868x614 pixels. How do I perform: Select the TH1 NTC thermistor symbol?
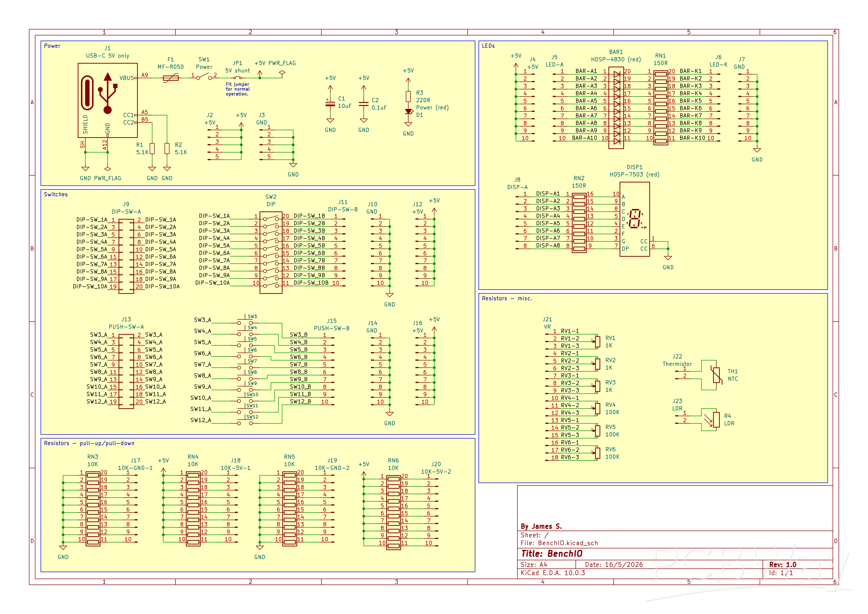tap(716, 375)
